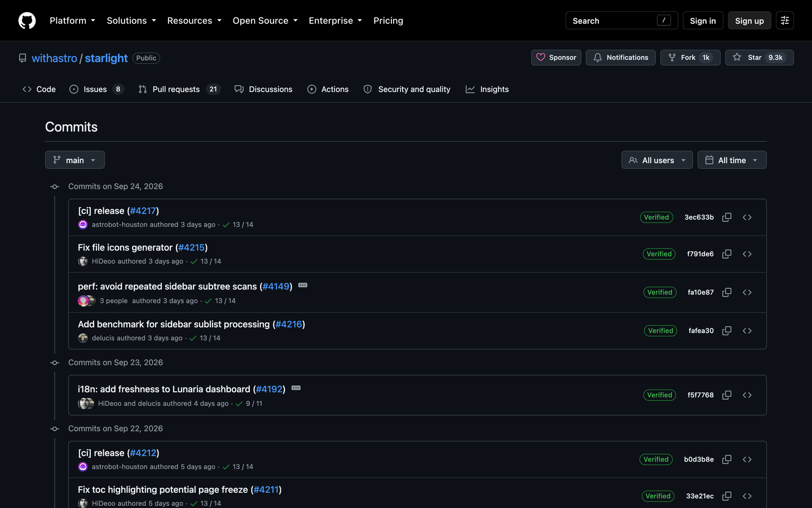The width and height of the screenshot is (812, 508).
Task: Click the header Search field
Action: (x=621, y=20)
